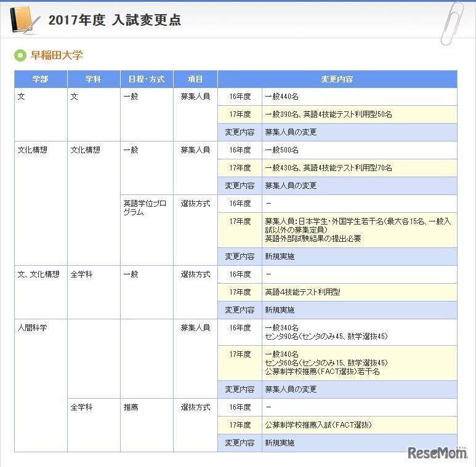Click the 英語外部試験結果の提出必要 line
The height and width of the screenshot is (467, 476).
(x=313, y=239)
